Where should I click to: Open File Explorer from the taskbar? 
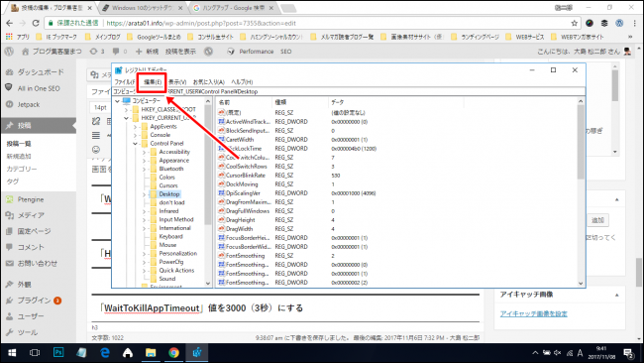(151, 353)
